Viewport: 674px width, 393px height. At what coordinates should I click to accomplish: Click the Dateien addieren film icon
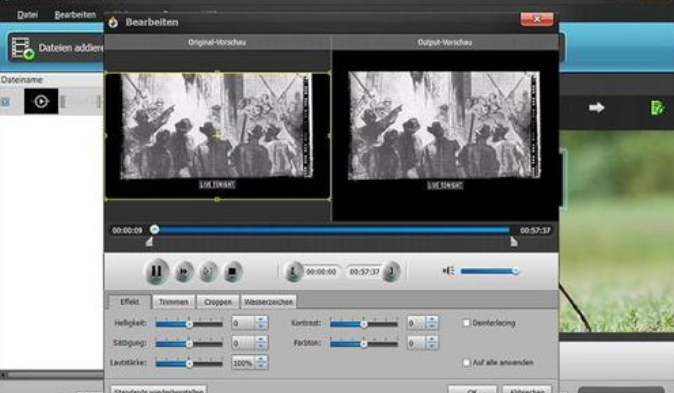22,48
